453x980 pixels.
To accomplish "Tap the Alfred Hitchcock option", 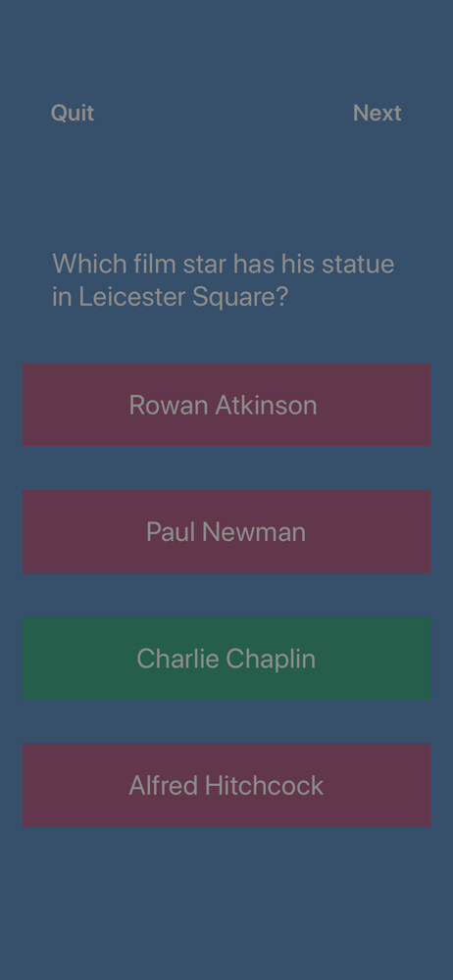I will [x=226, y=785].
